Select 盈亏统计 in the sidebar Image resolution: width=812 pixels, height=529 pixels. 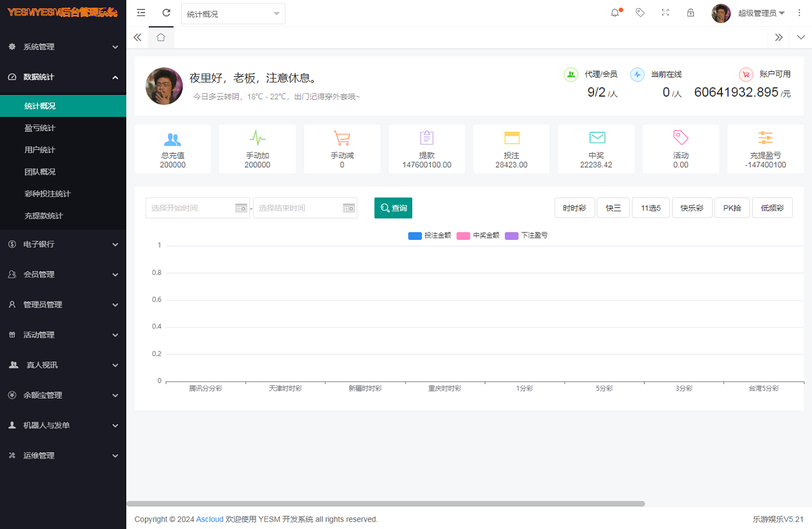click(x=40, y=128)
